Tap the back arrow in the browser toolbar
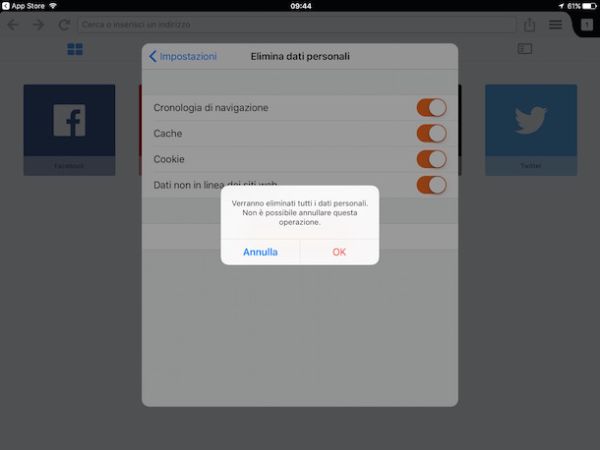The image size is (600, 450). 14,24
